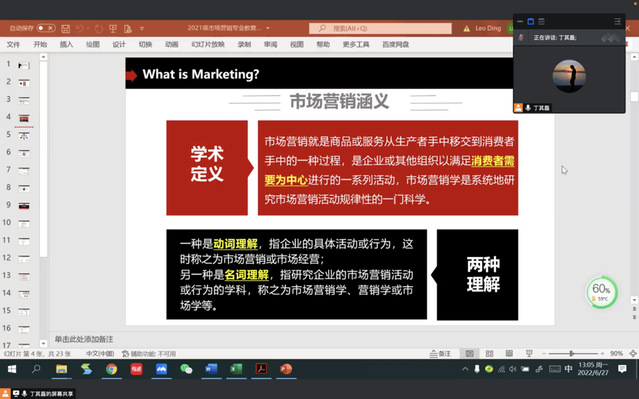Screen dimensions: 639x399
Task: Toggle the 备注 notes pane
Action: tap(441, 353)
